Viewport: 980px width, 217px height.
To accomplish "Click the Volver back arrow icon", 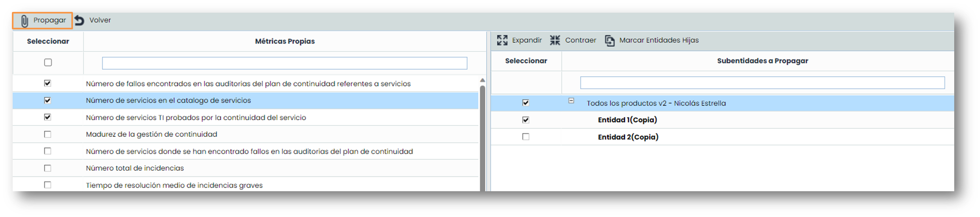I will tap(80, 21).
